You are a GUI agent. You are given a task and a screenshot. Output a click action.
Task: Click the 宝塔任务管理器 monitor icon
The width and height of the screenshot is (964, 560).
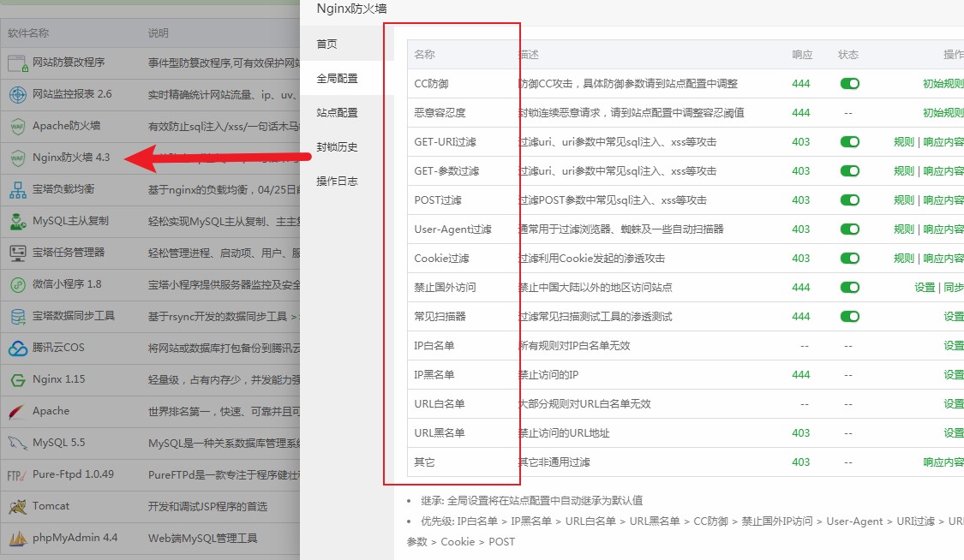18,253
